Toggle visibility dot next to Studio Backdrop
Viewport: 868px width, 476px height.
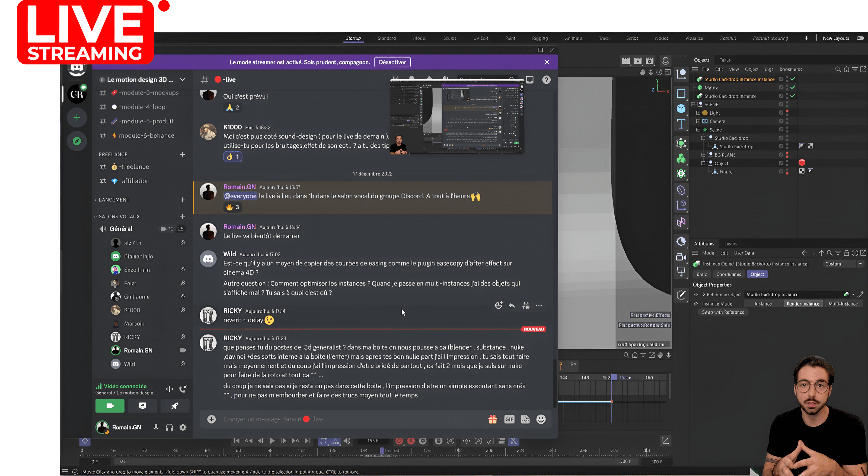787,137
